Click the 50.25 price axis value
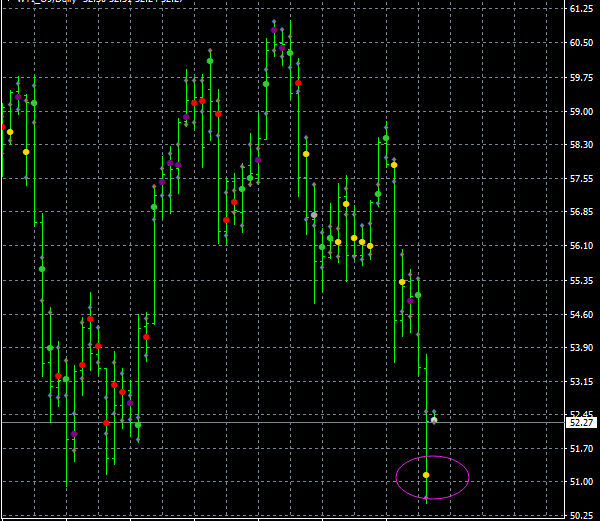The height and width of the screenshot is (521, 600). click(581, 515)
